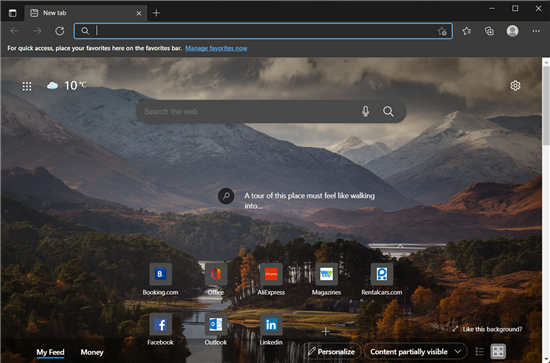Open the Favorites list icon

pos(467,31)
